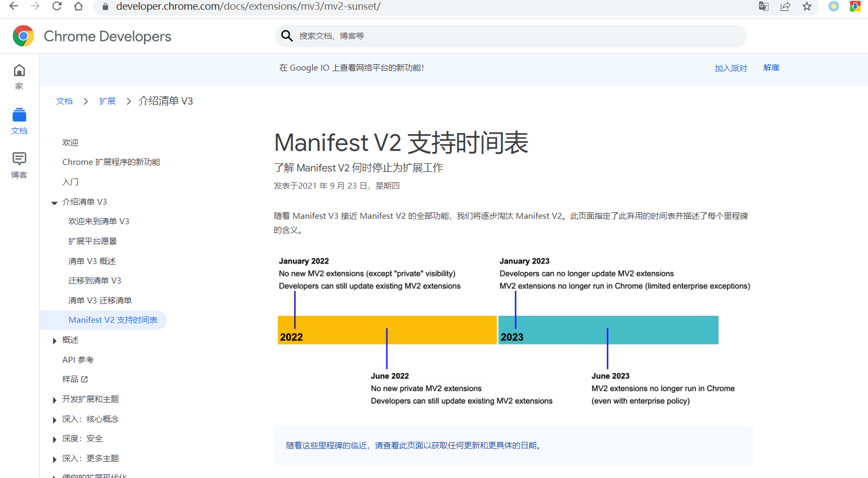Click the address bar URL
868x478 pixels.
coord(249,6)
